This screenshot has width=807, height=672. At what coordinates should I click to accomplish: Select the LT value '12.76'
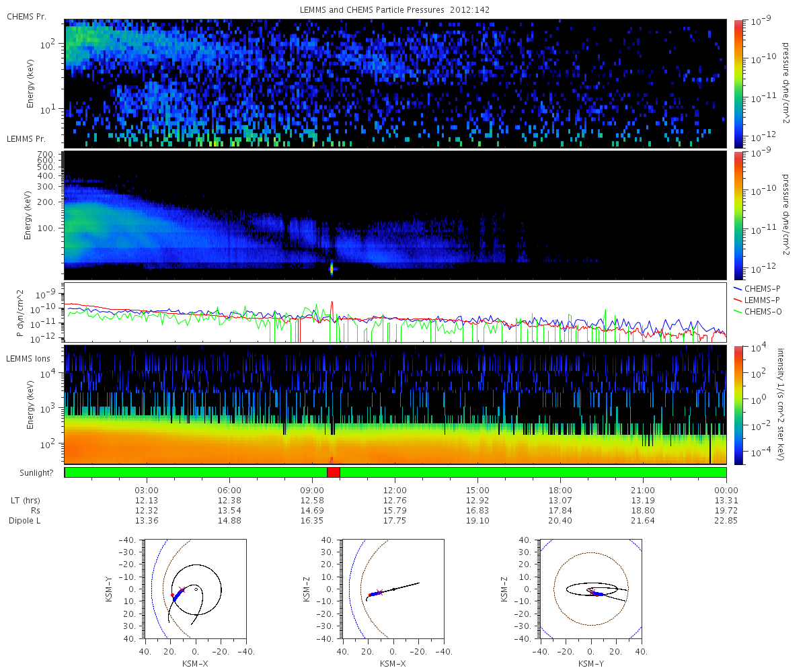pyautogui.click(x=395, y=501)
